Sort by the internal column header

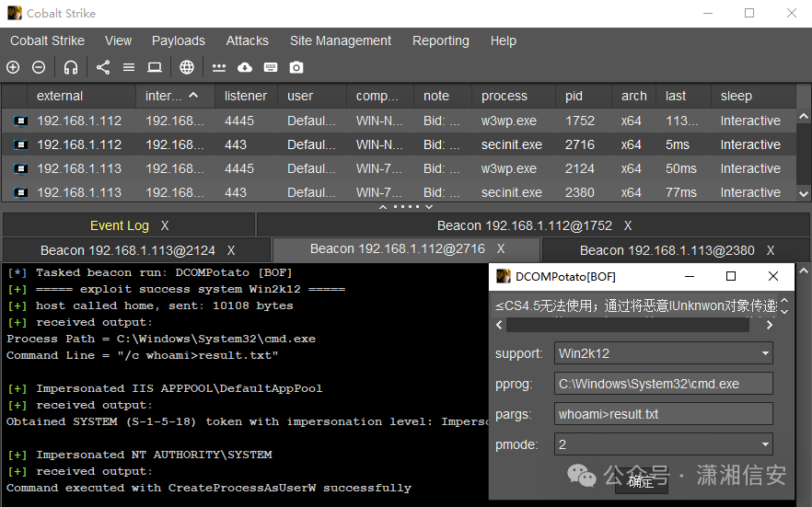175,96
